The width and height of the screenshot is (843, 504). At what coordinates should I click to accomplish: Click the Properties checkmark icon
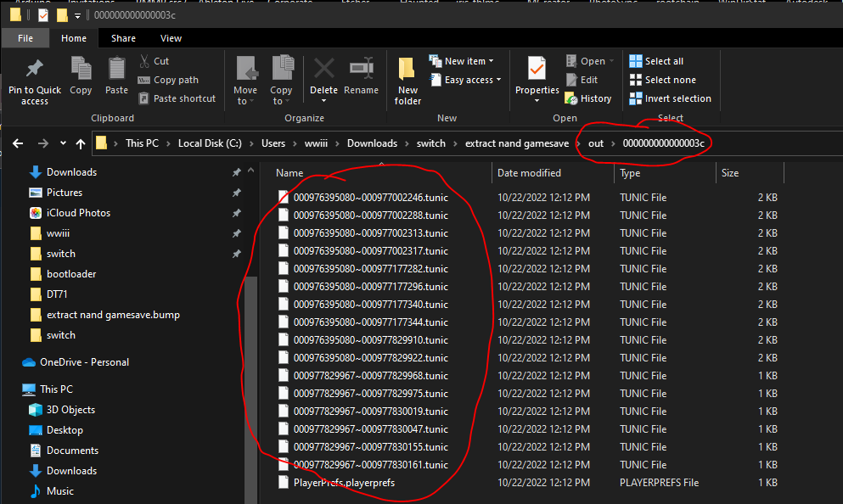[x=537, y=69]
